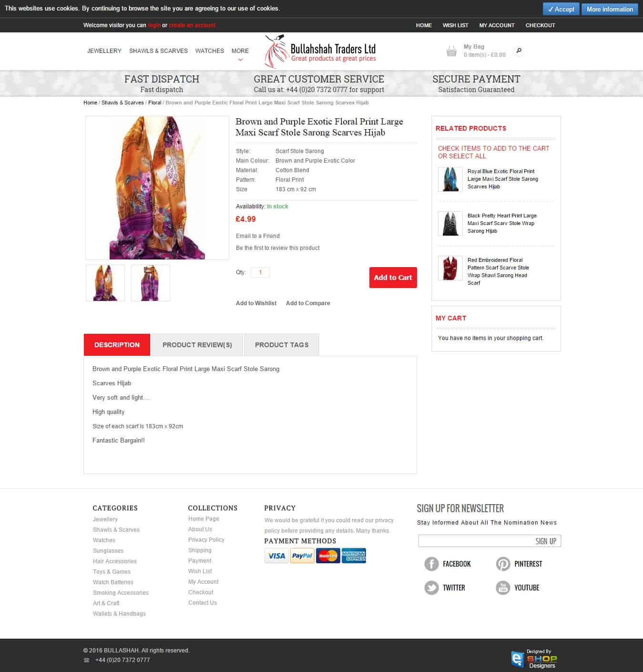Open the Product Tags tab
The height and width of the screenshot is (672, 643).
281,345
